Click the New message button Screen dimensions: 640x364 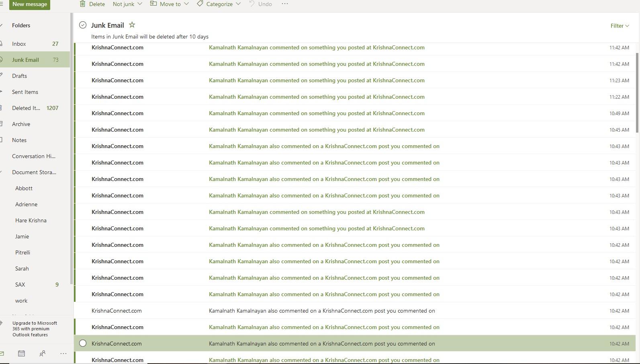[x=30, y=4]
